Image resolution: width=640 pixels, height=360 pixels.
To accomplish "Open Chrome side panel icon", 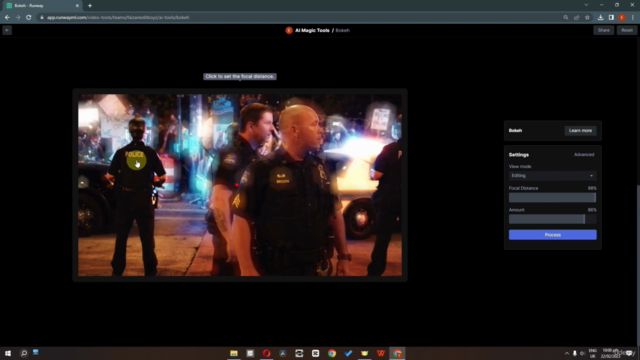I will tap(611, 18).
